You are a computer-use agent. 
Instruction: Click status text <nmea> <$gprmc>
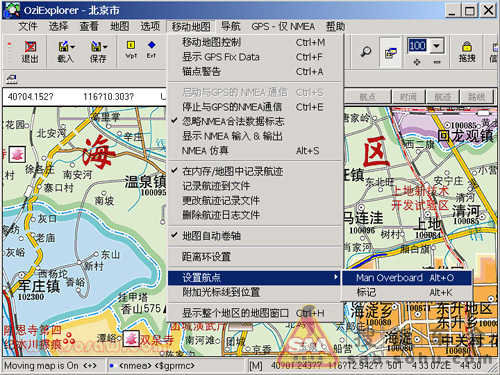[157, 366]
